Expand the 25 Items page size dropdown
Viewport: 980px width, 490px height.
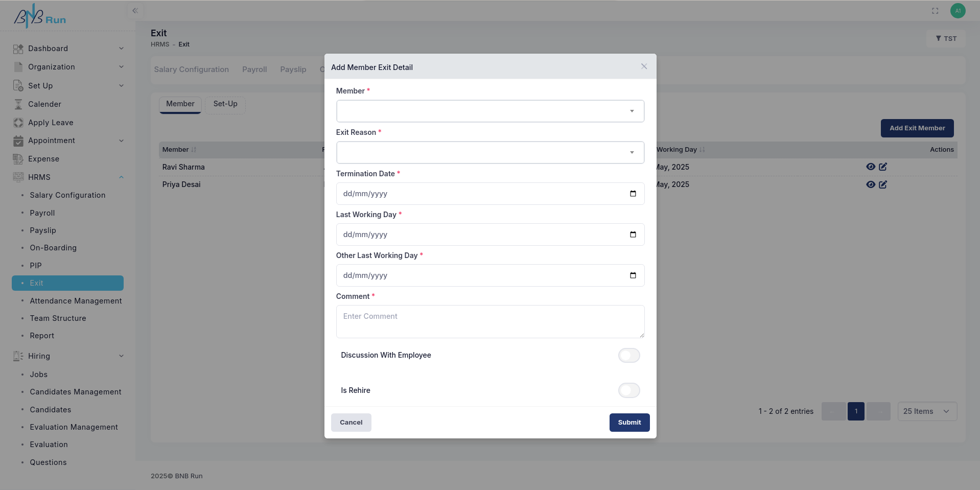pos(927,411)
